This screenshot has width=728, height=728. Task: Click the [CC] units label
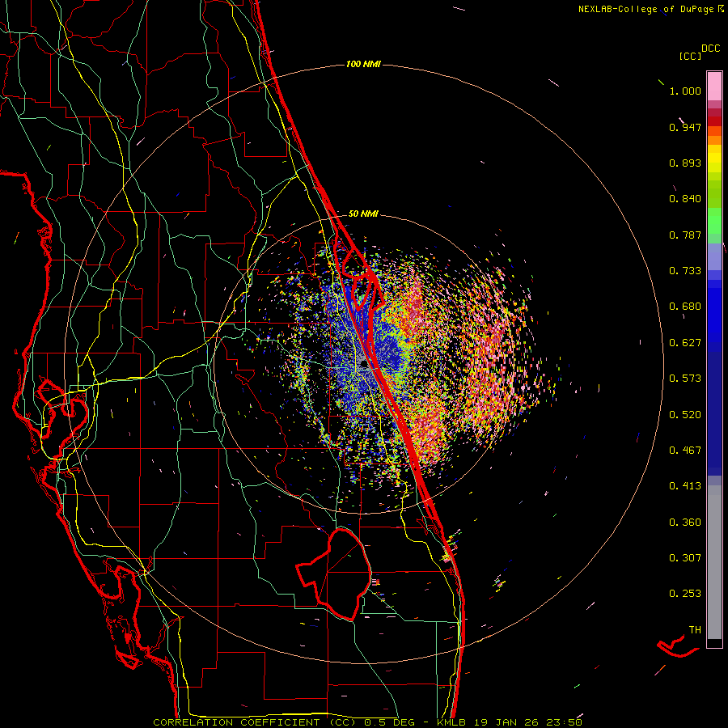[x=691, y=56]
